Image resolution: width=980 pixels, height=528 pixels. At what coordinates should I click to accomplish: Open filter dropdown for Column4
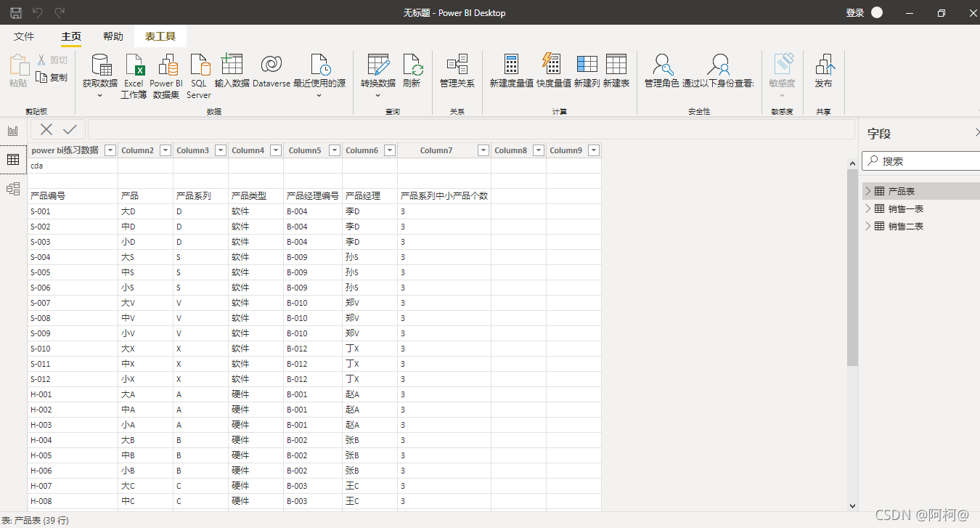coord(276,150)
